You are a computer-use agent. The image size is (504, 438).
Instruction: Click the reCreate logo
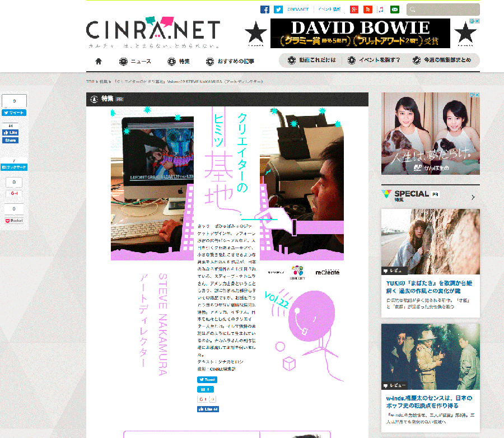point(327,272)
